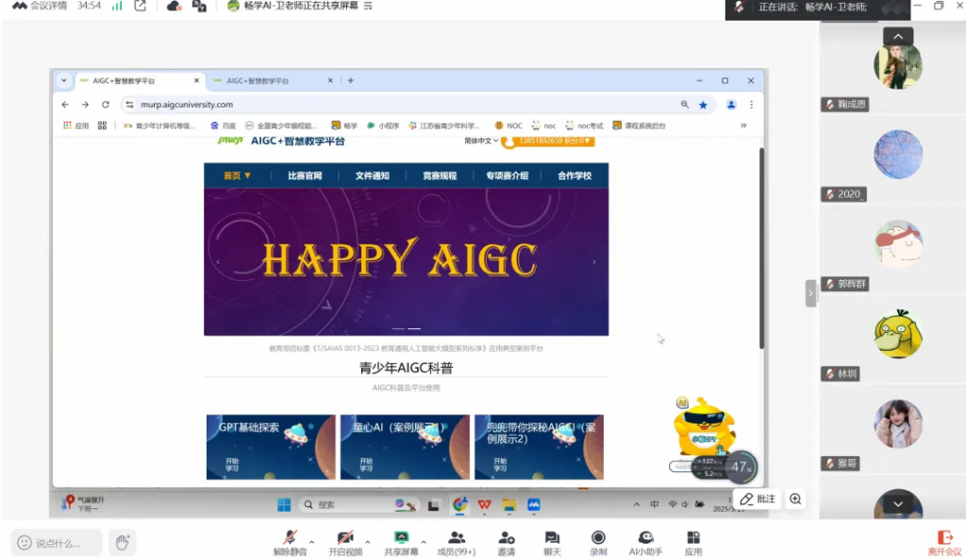This screenshot has height=560, width=966.
Task: Open the 课程系统后台 bookmark
Action: point(639,125)
